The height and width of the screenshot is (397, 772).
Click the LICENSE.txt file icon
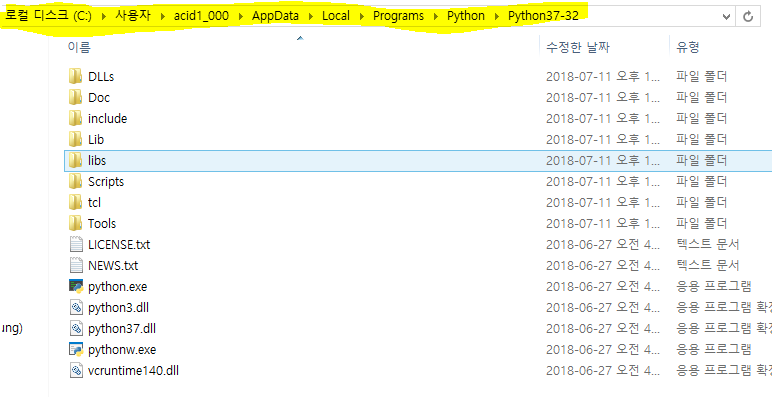click(x=76, y=244)
